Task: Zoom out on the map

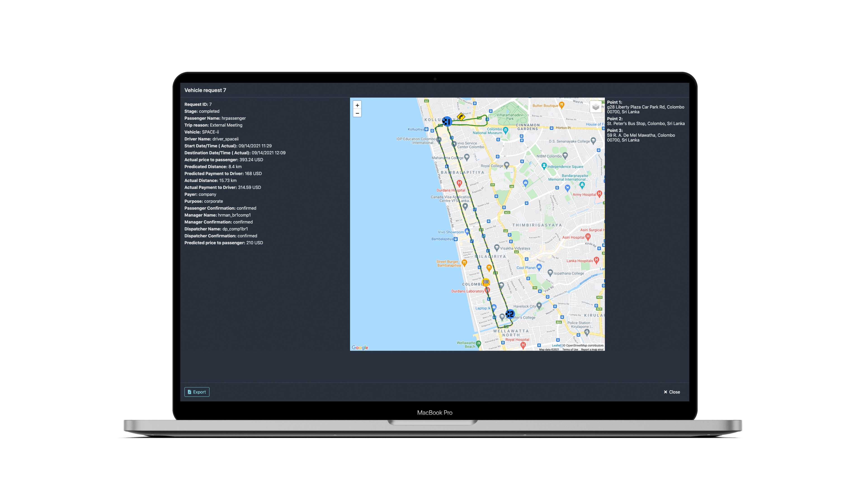Action: coord(357,113)
